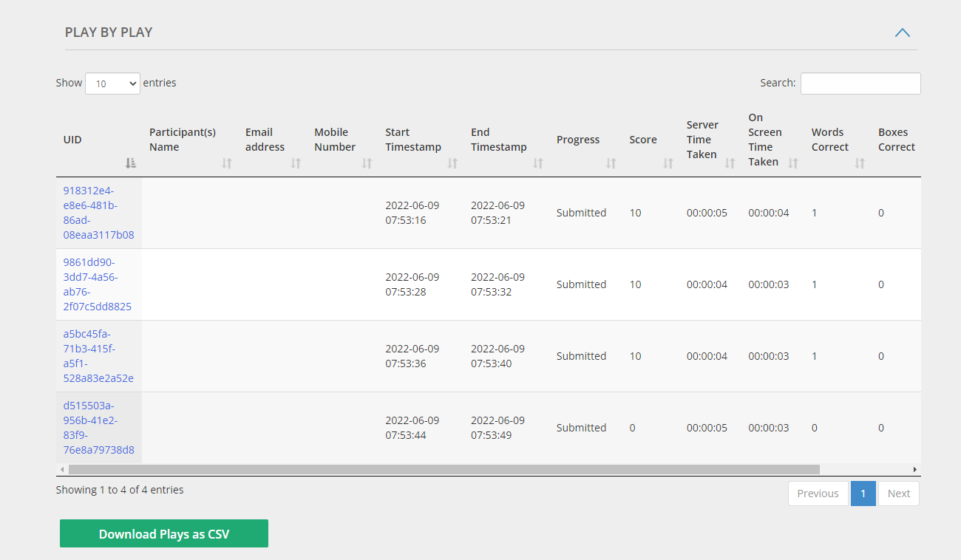Click start timestamp 2022-06-09 07:53:16
961x560 pixels.
pyautogui.click(x=412, y=213)
